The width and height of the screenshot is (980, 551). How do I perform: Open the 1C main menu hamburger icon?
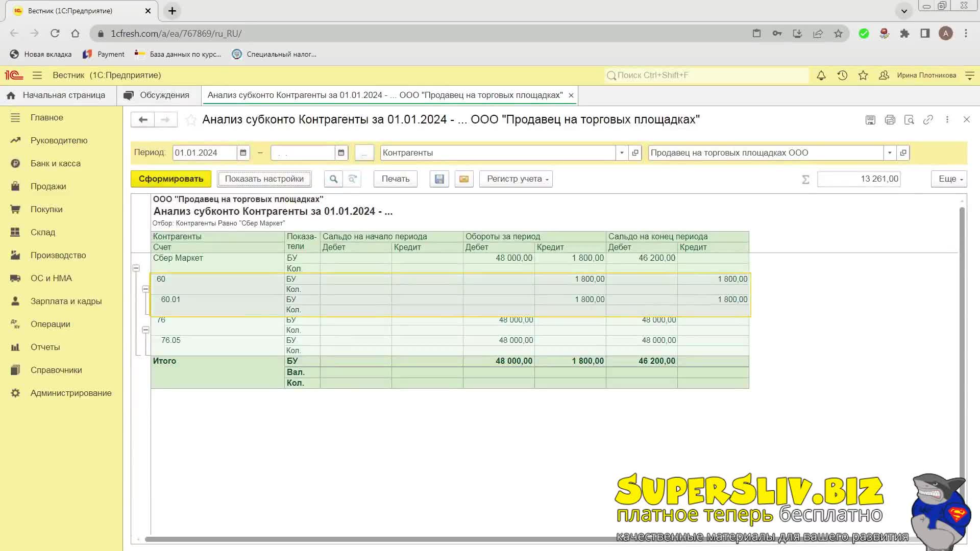point(37,76)
